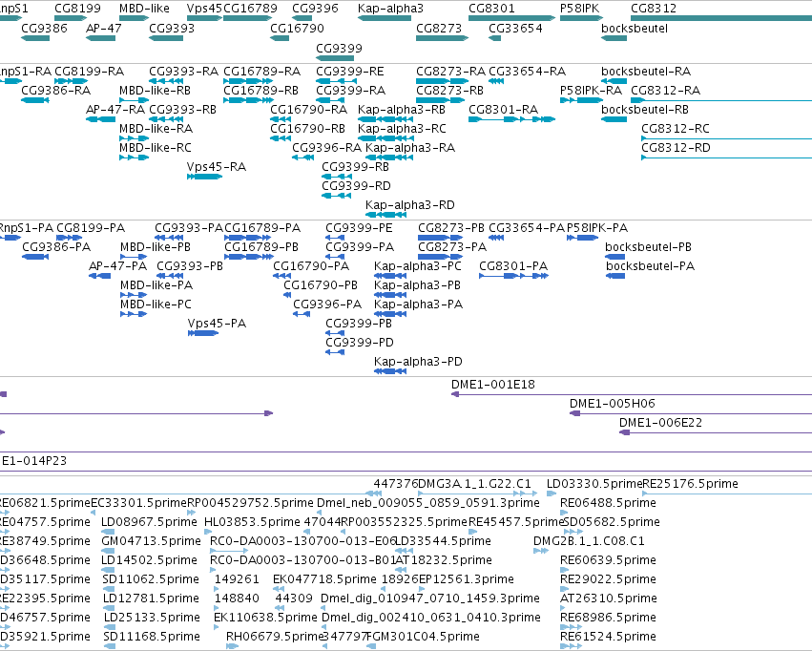Select the CG9386 gene label

click(x=44, y=28)
